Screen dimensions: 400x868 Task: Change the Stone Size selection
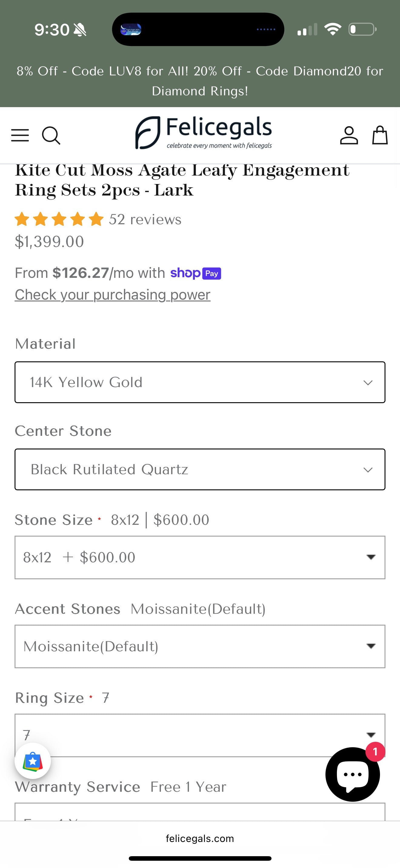pyautogui.click(x=200, y=557)
